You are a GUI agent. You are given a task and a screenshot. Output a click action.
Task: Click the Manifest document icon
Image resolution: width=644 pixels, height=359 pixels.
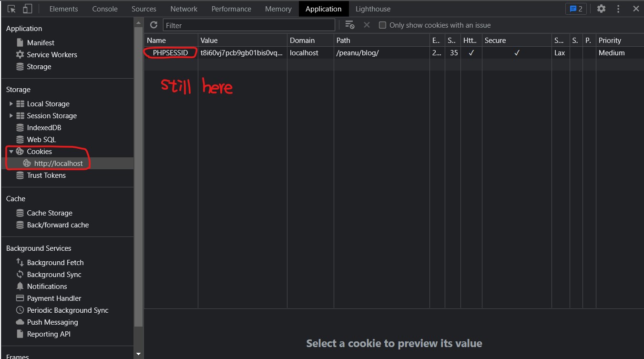click(x=20, y=42)
